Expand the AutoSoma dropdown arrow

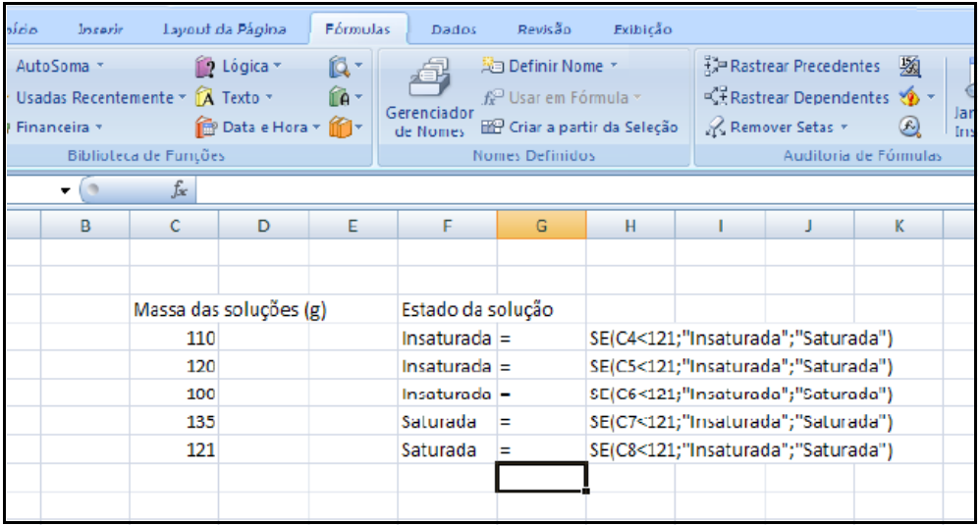click(x=99, y=67)
